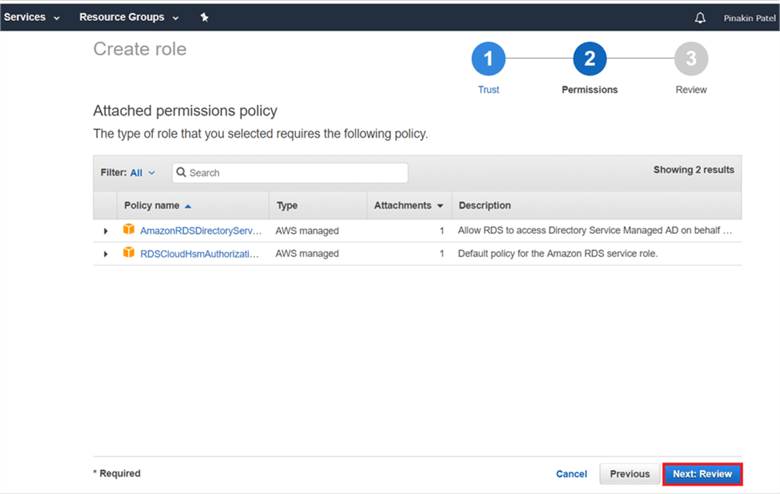Click the Previous button
The height and width of the screenshot is (494, 780).
click(x=629, y=474)
